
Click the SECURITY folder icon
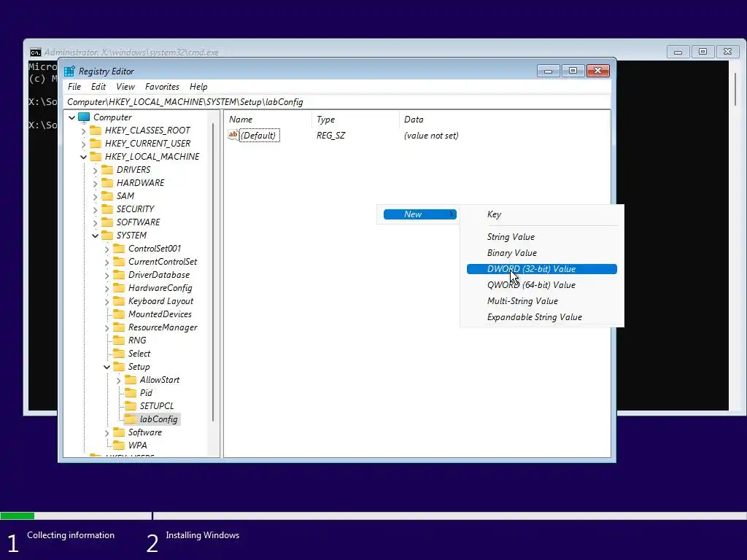pos(108,209)
